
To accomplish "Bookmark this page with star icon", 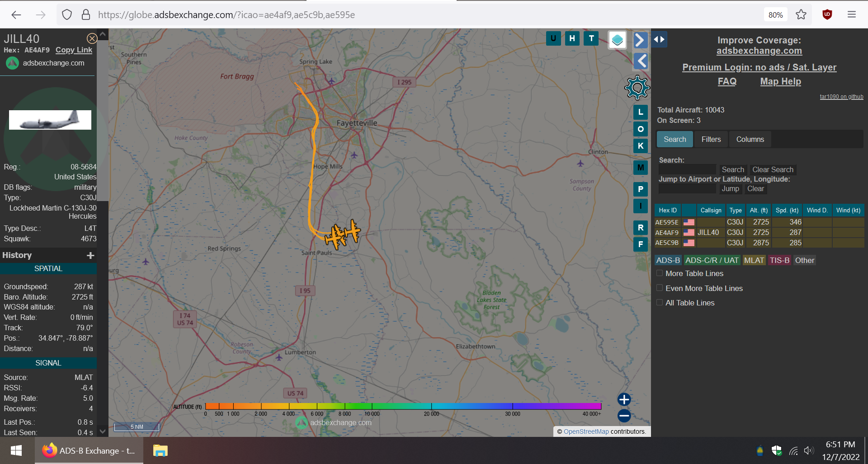I will coord(801,14).
